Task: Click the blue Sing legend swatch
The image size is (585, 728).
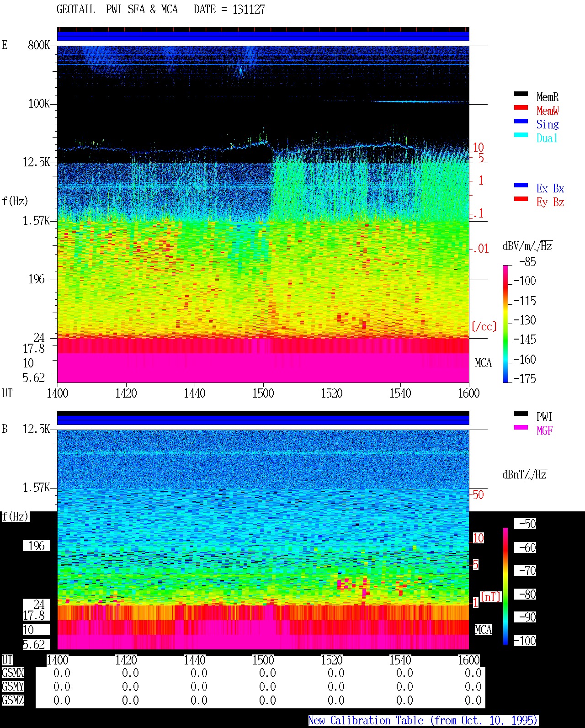Action: pos(521,122)
